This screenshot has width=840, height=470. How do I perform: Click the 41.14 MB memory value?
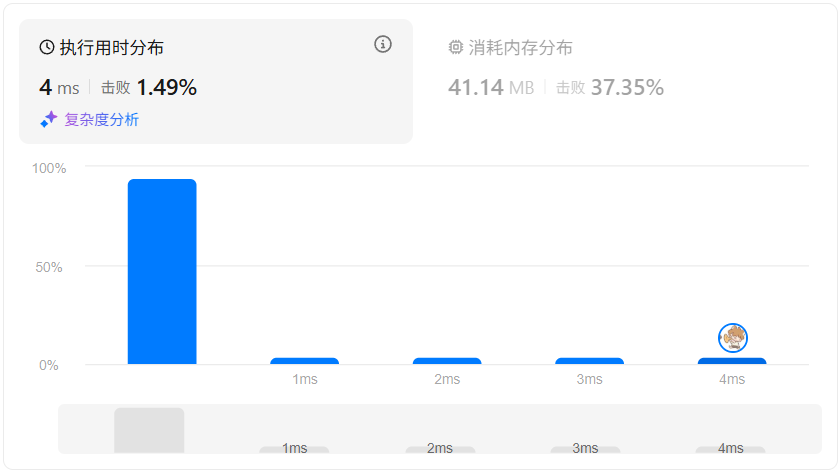pyautogui.click(x=491, y=87)
